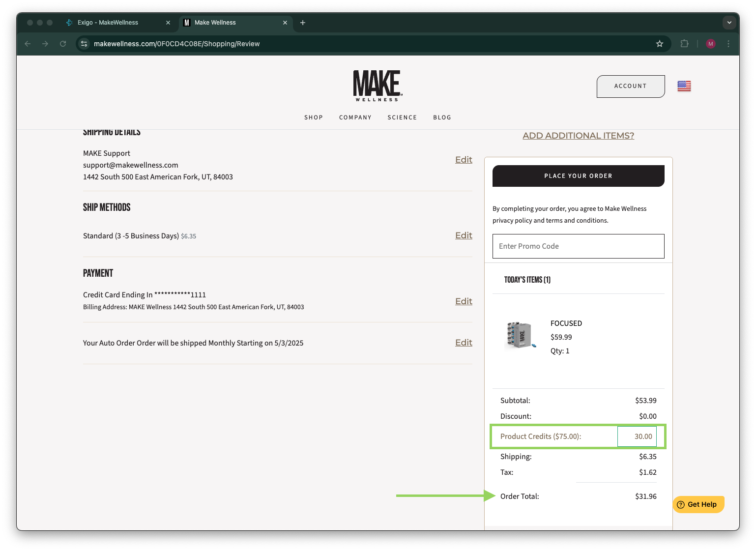Click Add Additional Items link
This screenshot has height=551, width=756.
[578, 136]
